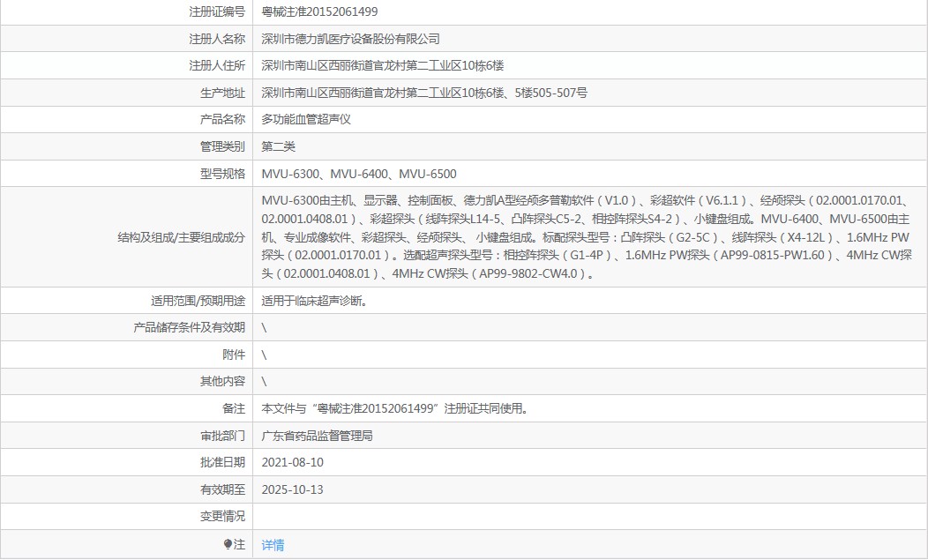This screenshot has height=560, width=928.
Task: Click the 管理类别 label
Action: [222, 146]
